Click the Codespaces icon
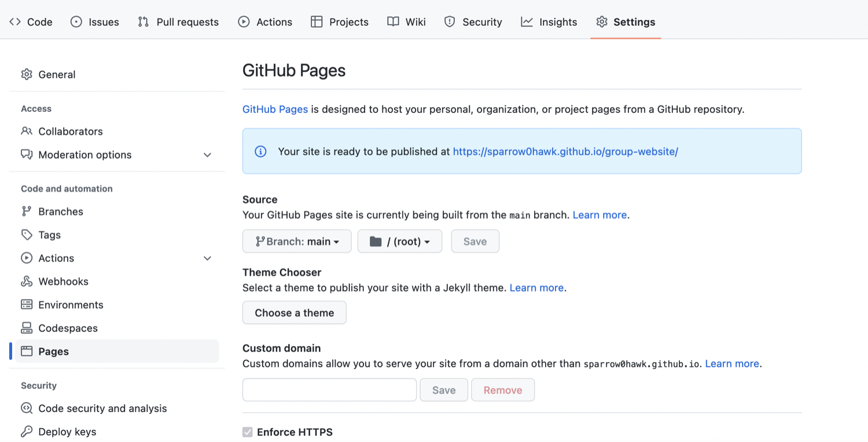Viewport: 868px width, 442px height. coord(27,328)
